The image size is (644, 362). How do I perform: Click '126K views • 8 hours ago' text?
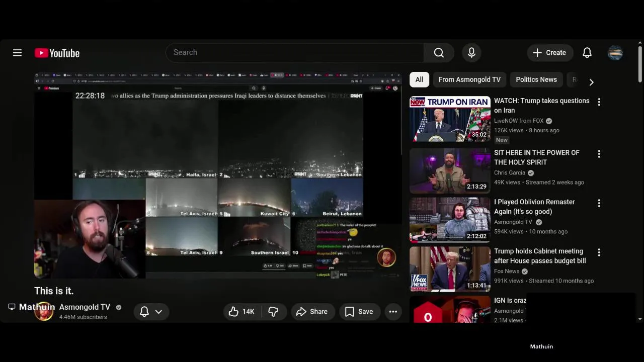coord(527,130)
